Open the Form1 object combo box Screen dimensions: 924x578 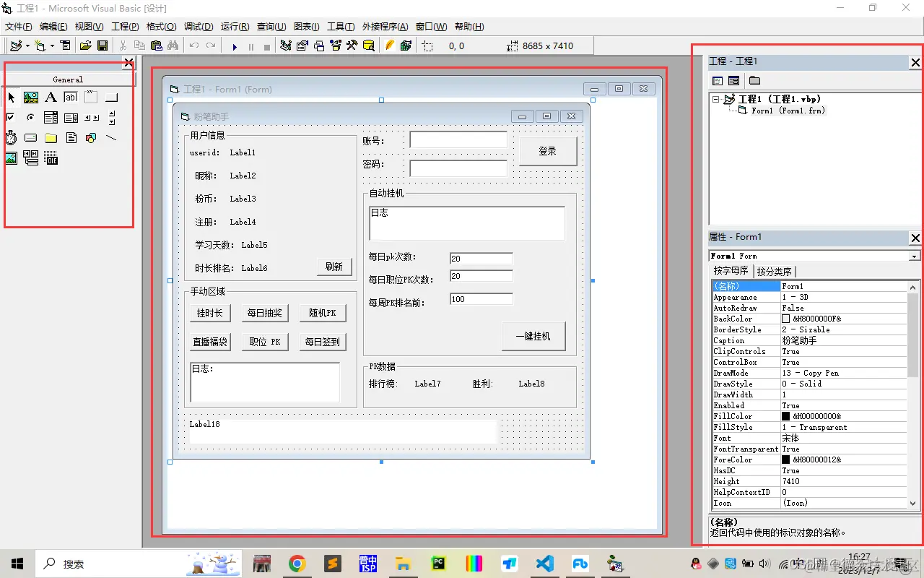coord(815,256)
